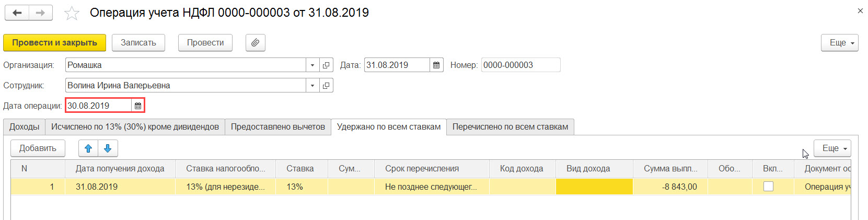Open Организация record with open-form icon
Viewport: 868px width, 220px height.
pyautogui.click(x=326, y=65)
